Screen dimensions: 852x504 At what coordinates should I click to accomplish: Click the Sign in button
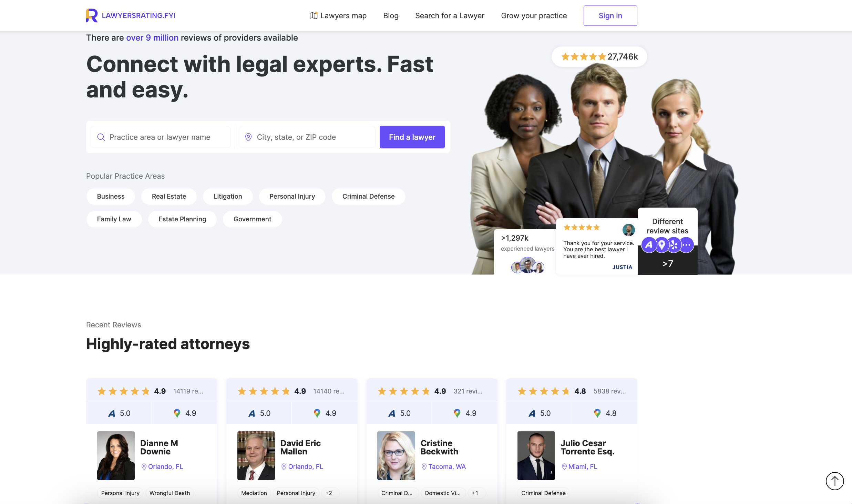(610, 15)
